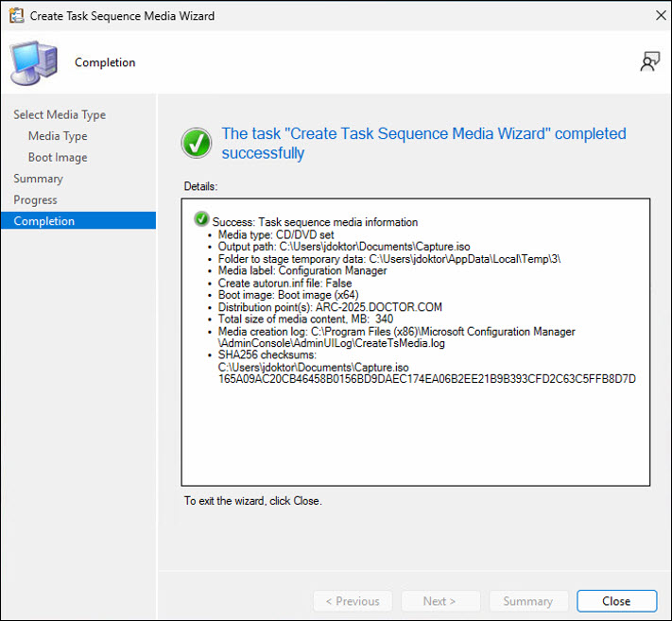Image resolution: width=672 pixels, height=621 pixels.
Task: Click the feedback person icon at top right
Action: pos(649,62)
